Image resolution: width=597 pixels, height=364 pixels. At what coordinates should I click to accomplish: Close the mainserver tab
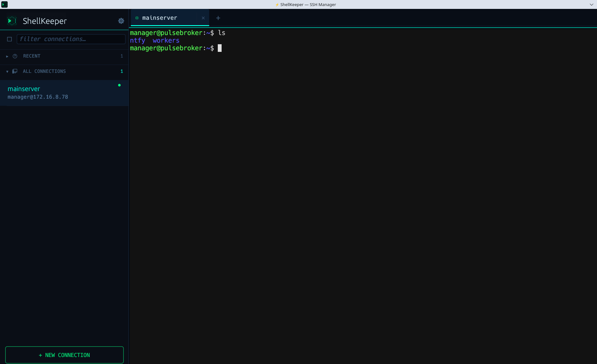click(203, 18)
